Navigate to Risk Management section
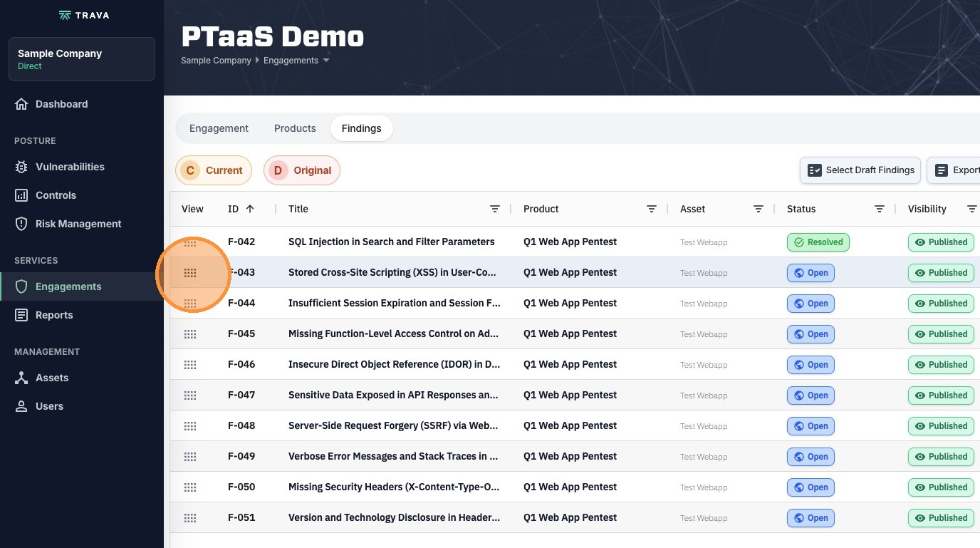 click(x=78, y=224)
